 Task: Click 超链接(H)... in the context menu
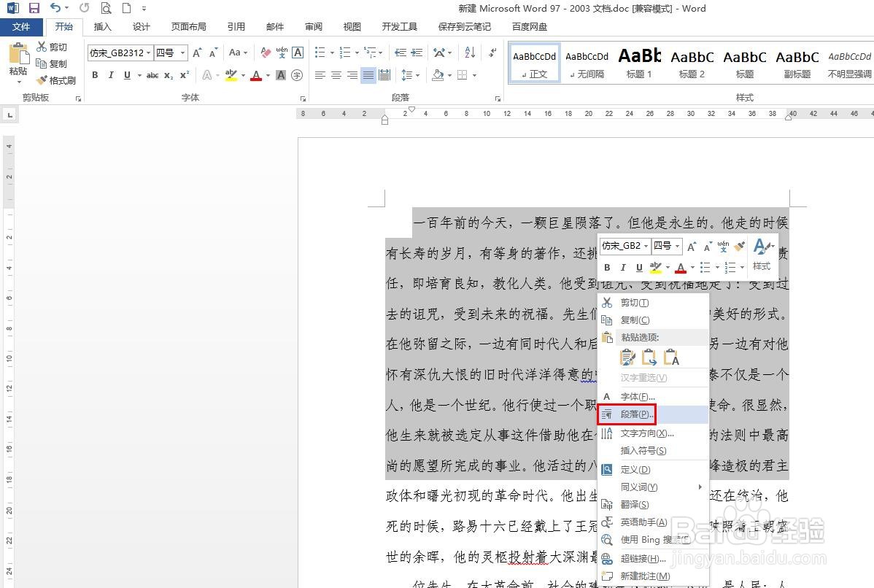[x=653, y=559]
